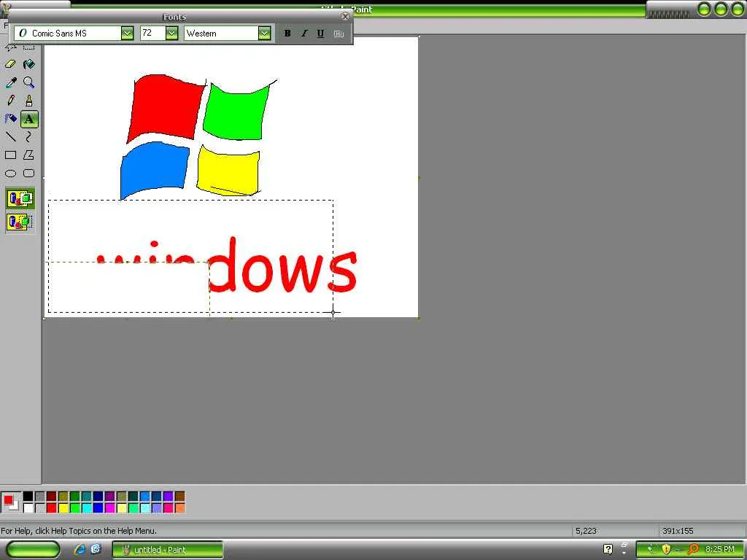
Task: Pick the orange palette swatch
Action: click(x=179, y=508)
